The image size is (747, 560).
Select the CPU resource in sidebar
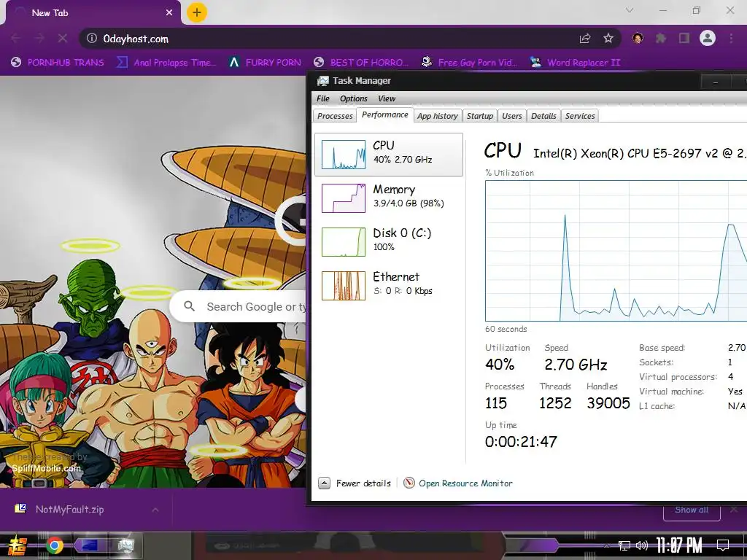[389, 155]
